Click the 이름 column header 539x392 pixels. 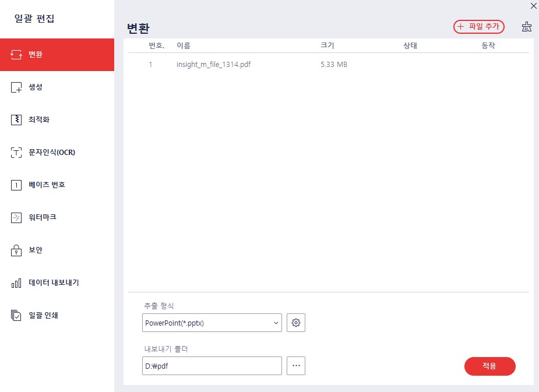click(183, 45)
